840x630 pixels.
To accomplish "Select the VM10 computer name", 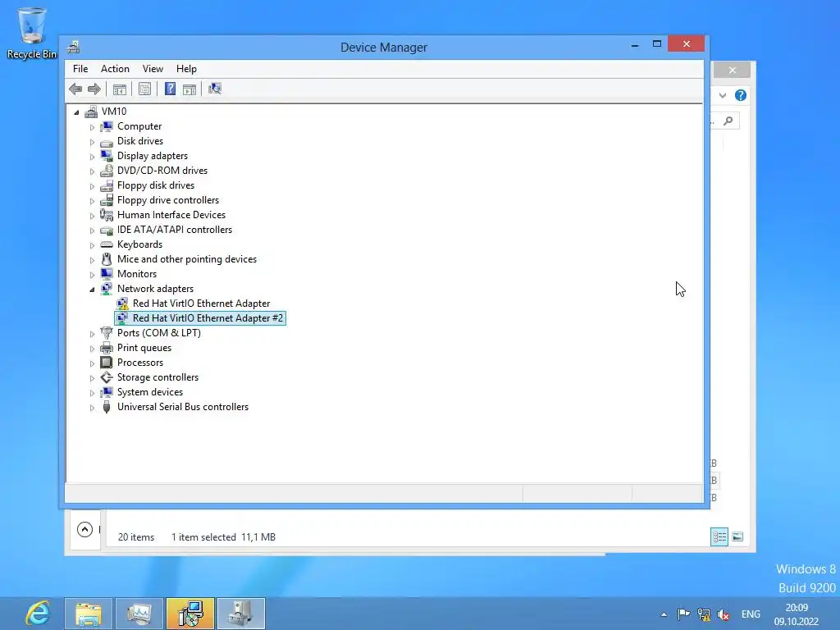I will pyautogui.click(x=114, y=112).
